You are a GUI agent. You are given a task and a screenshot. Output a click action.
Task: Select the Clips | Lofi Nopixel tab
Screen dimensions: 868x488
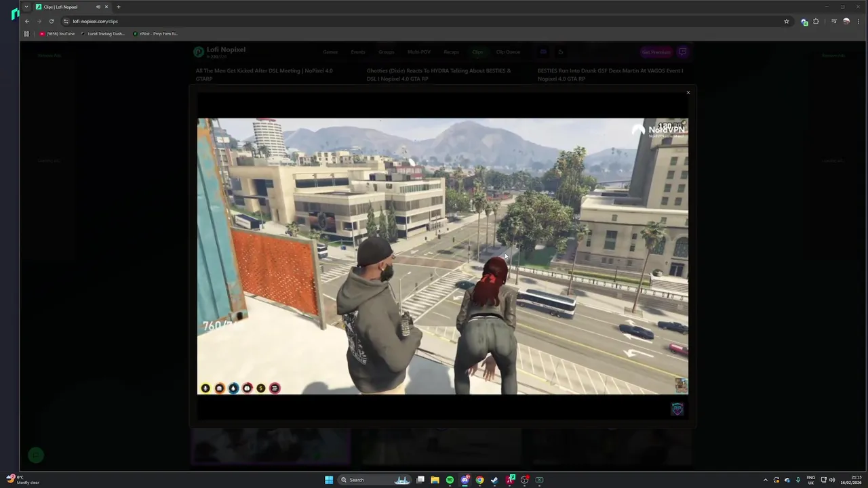click(71, 7)
